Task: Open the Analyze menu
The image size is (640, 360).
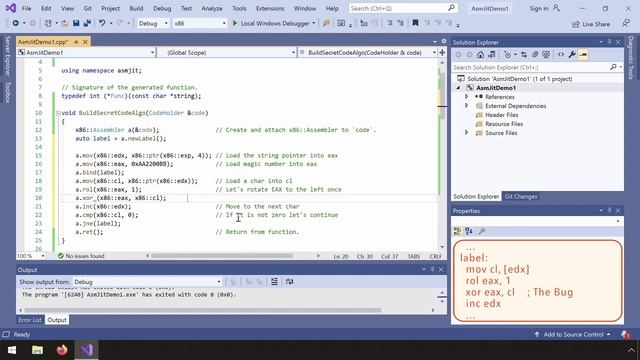Action: pyautogui.click(x=212, y=8)
